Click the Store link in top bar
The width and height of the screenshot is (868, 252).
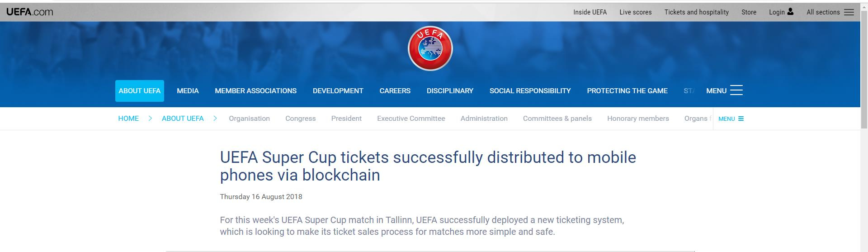click(x=749, y=12)
